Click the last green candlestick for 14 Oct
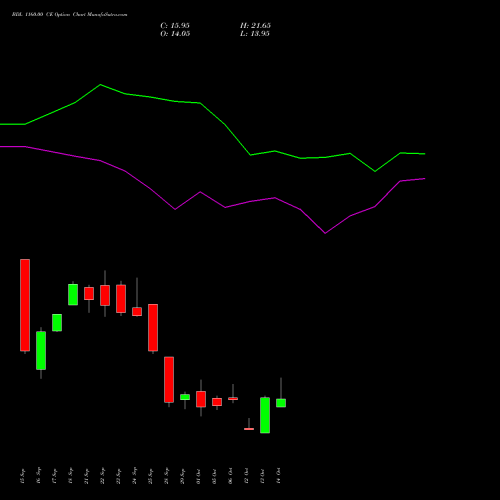Screen dimensions: 500x500 (x=281, y=403)
